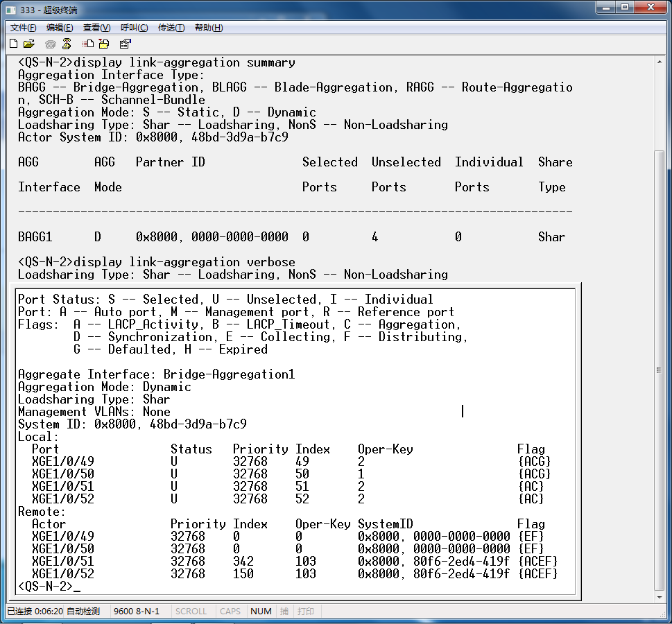The height and width of the screenshot is (624, 672).
Task: Click the greyed-out Call phone icon
Action: [51, 44]
